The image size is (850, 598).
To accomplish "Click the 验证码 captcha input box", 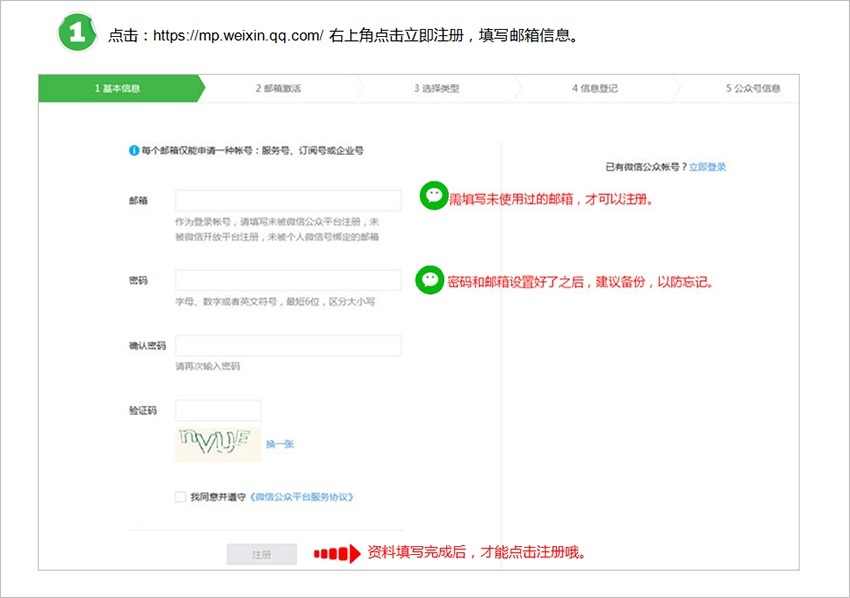I will click(x=218, y=410).
